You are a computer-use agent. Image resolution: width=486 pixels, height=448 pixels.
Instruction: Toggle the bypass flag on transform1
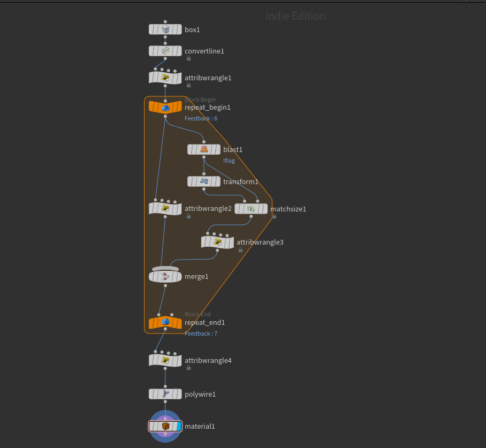coord(191,181)
